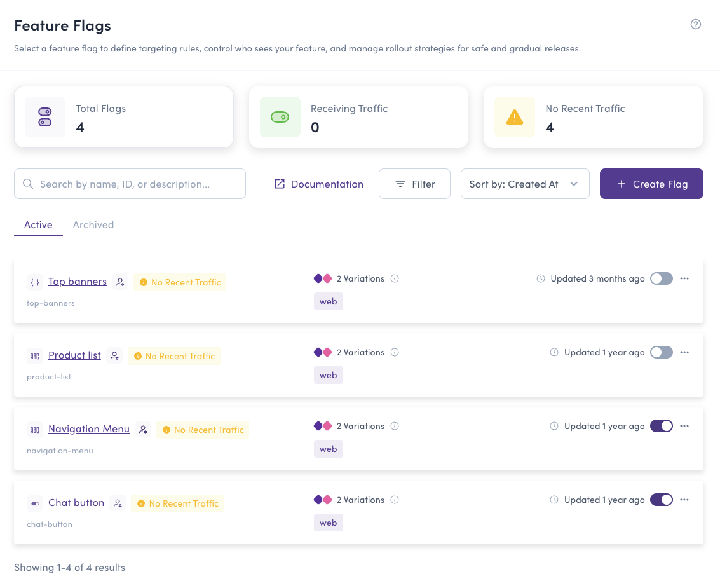Select the Active tab
The width and height of the screenshot is (727, 588).
[x=37, y=224]
